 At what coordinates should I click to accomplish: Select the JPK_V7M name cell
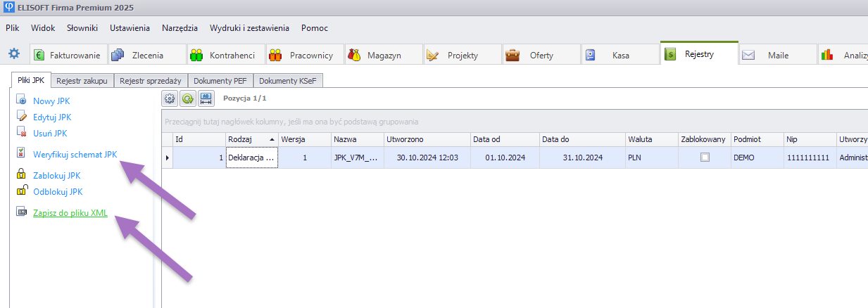coord(356,158)
